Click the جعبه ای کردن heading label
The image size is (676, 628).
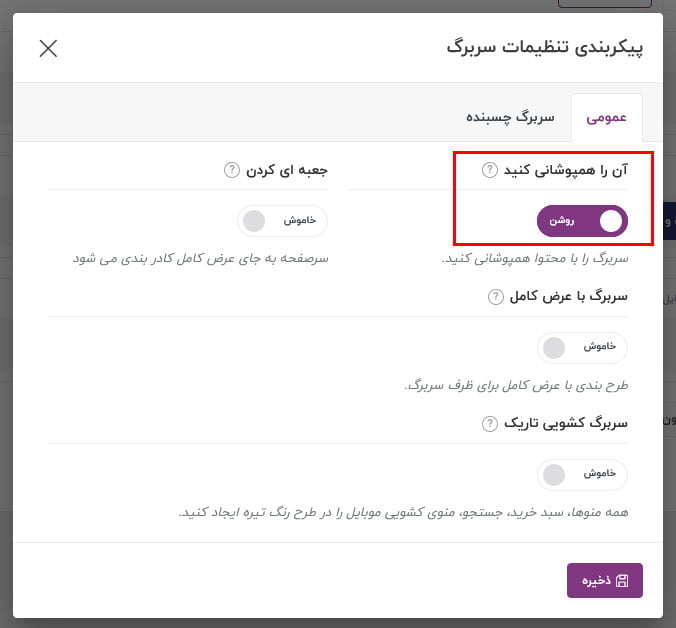[x=287, y=170]
